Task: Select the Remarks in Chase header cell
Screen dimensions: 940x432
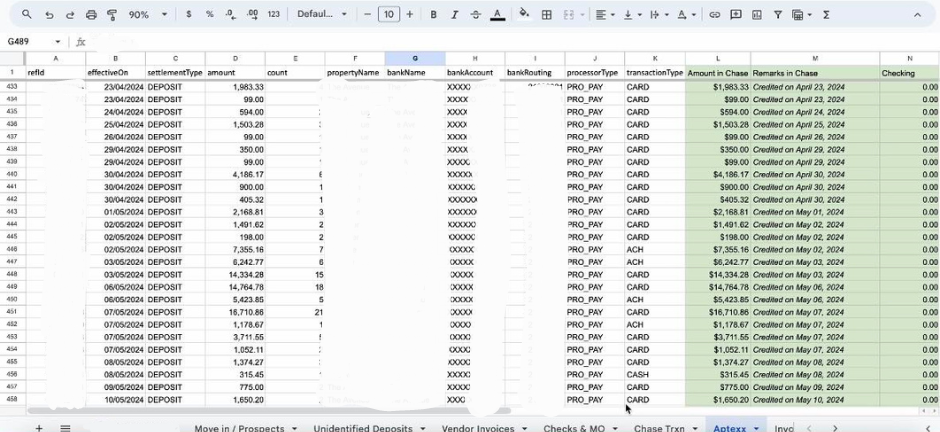Action: (x=815, y=72)
